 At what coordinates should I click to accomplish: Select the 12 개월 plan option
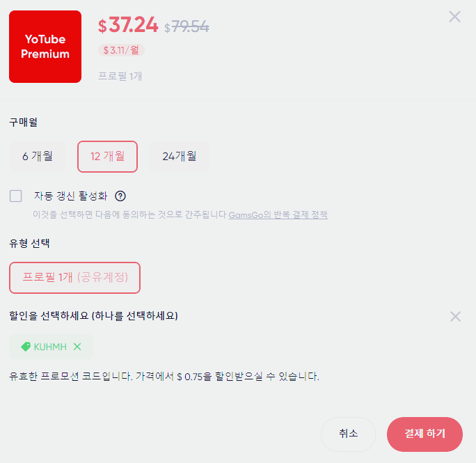(x=107, y=157)
